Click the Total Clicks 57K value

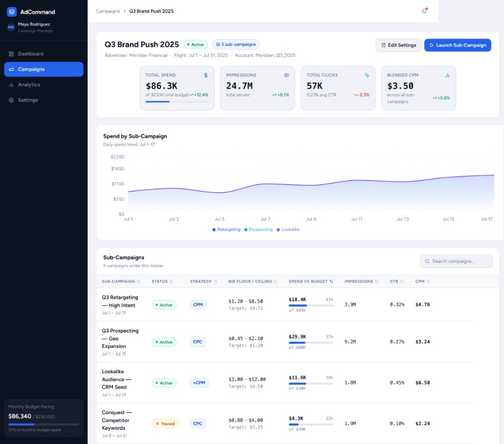[315, 86]
